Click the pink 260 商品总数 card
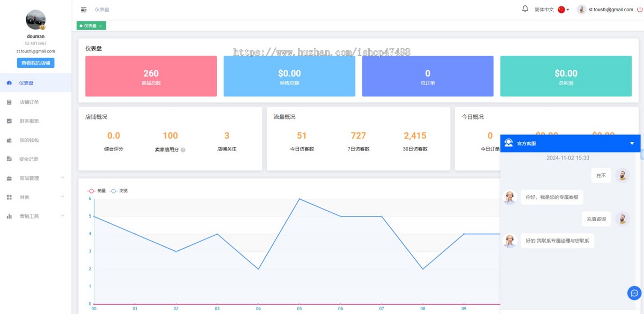Image resolution: width=644 pixels, height=314 pixels. (151, 76)
